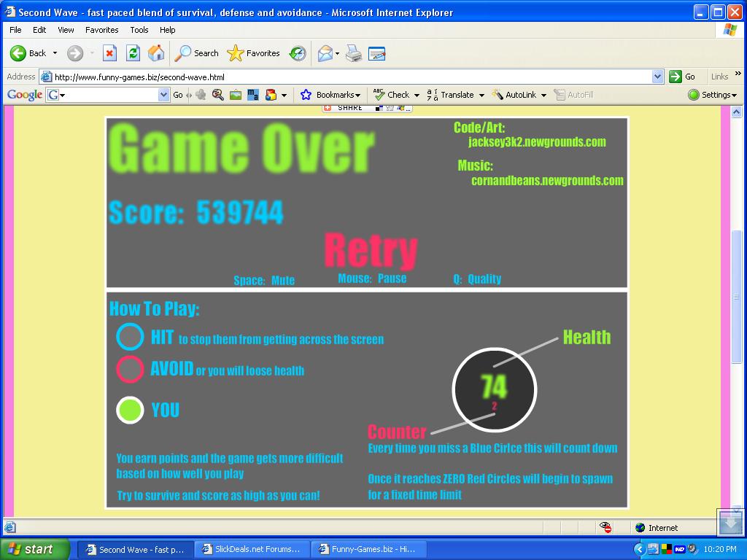Refresh the current webpage

[x=132, y=53]
